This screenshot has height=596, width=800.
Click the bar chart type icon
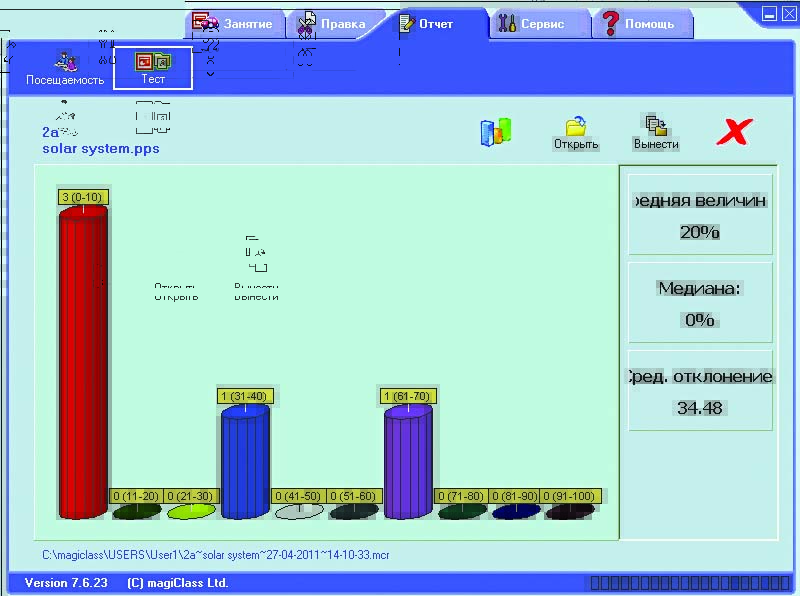click(495, 133)
